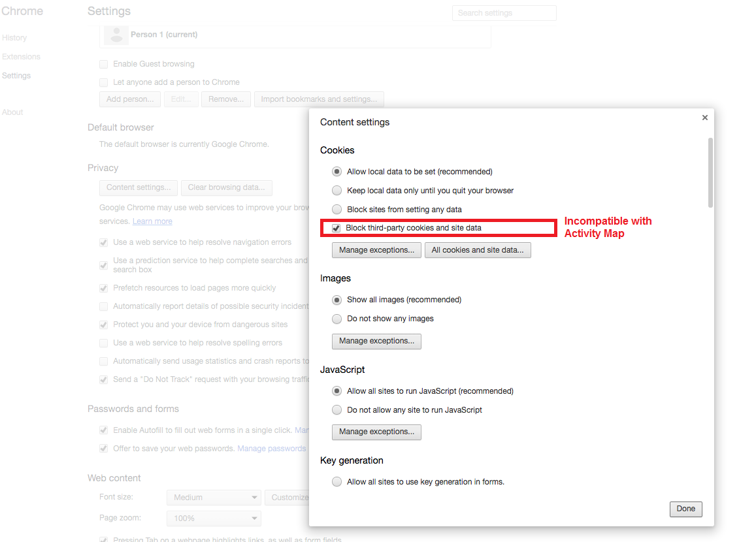Open the Manage passwords link

click(271, 449)
